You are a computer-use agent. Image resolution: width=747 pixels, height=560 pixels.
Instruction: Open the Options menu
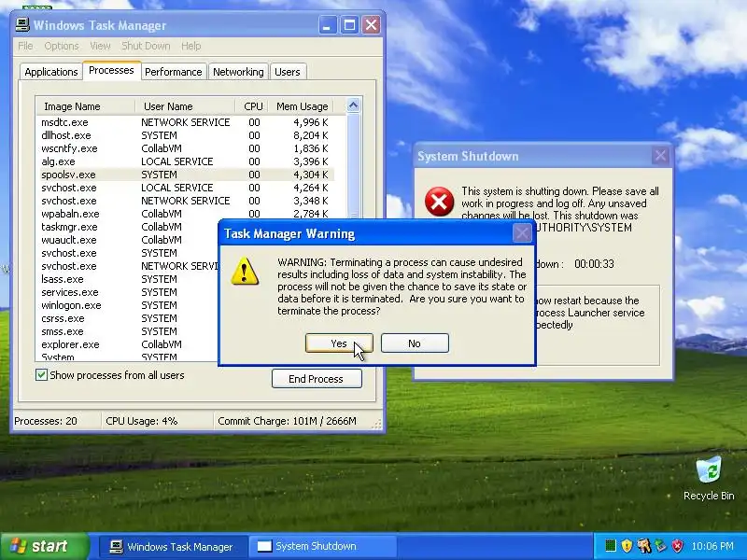[62, 46]
